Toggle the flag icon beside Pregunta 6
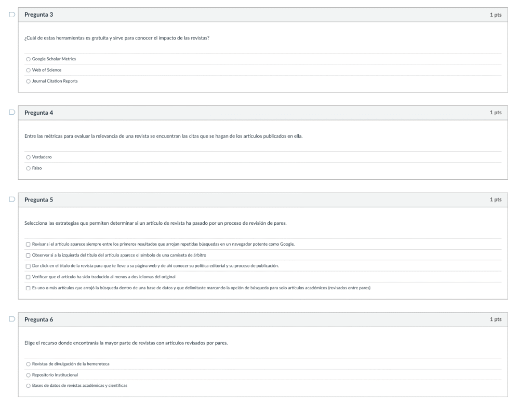The height and width of the screenshot is (404, 532). coord(11,319)
